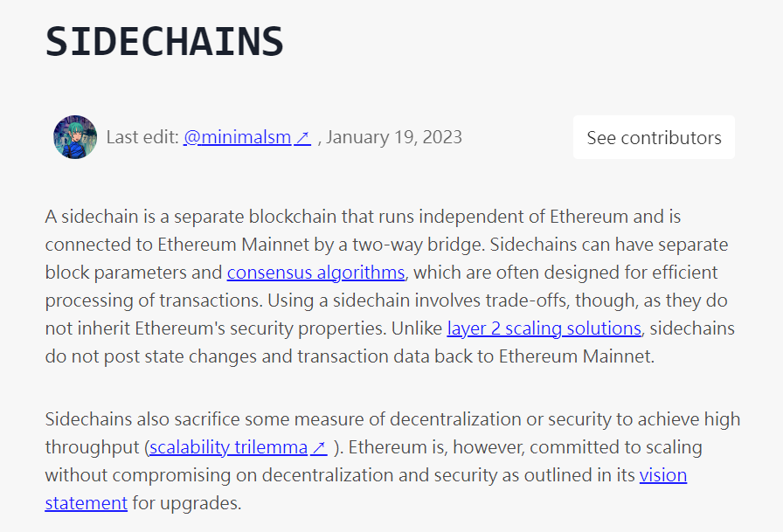
Task: Click the word vision in the vision statement link
Action: coord(663,475)
